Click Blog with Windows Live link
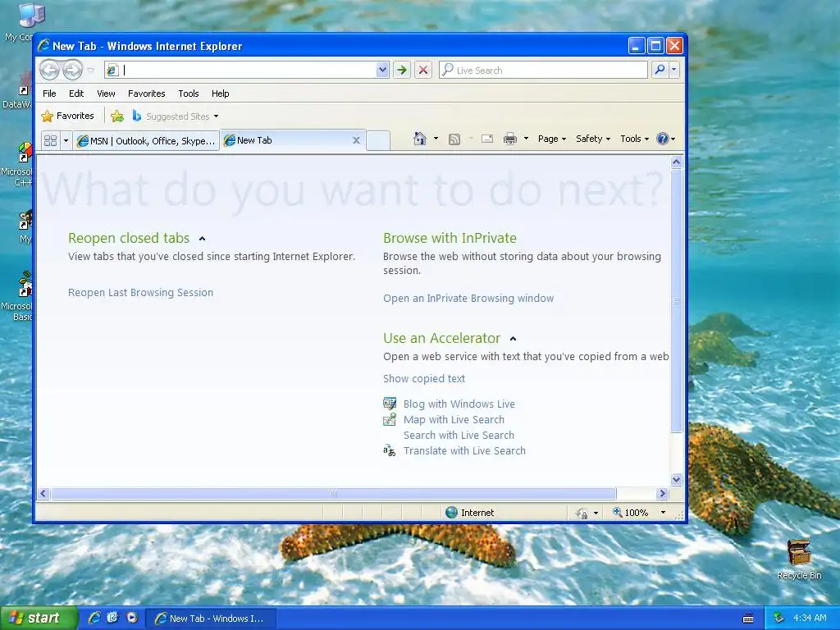The image size is (840, 630). coord(459,404)
